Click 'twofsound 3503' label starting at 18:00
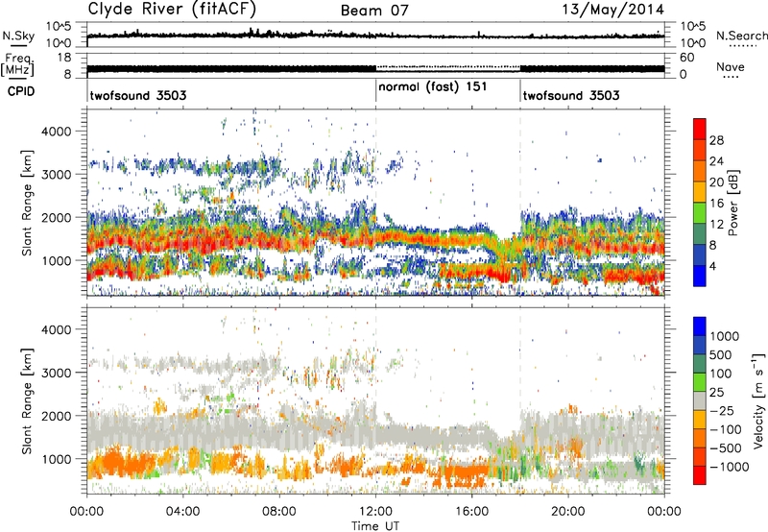Screen dimensions: 768x532 click(571, 95)
